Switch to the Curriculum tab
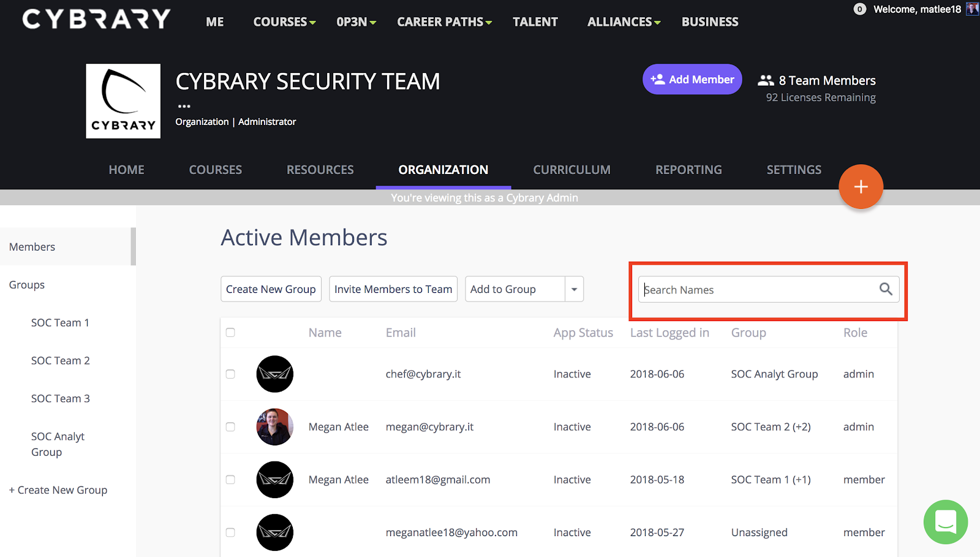Screen dimensions: 980x557 pyautogui.click(x=571, y=170)
